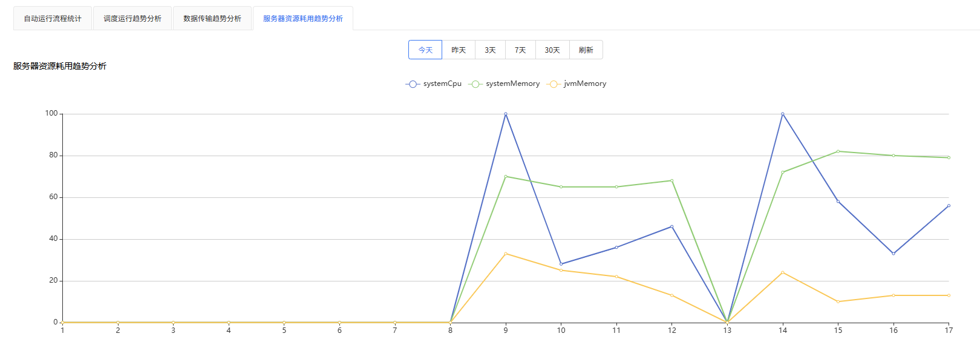Click the x-axis label 13
The width and height of the screenshot is (980, 342).
tap(727, 330)
